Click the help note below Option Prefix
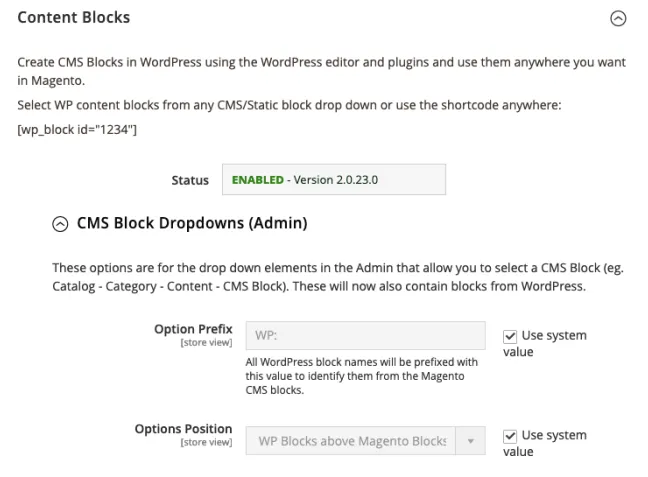Image resolution: width=648 pixels, height=477 pixels. pos(361,376)
